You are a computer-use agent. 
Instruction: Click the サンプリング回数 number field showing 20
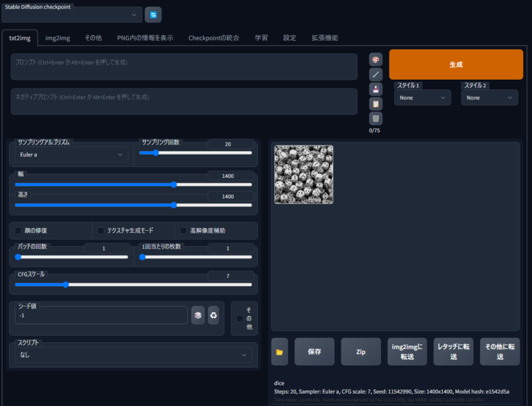(x=231, y=144)
